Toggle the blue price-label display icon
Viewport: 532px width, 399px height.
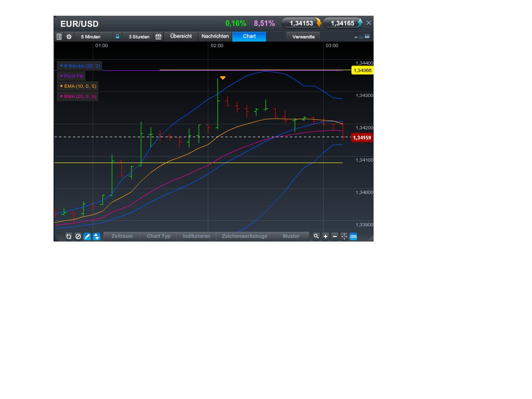(353, 236)
